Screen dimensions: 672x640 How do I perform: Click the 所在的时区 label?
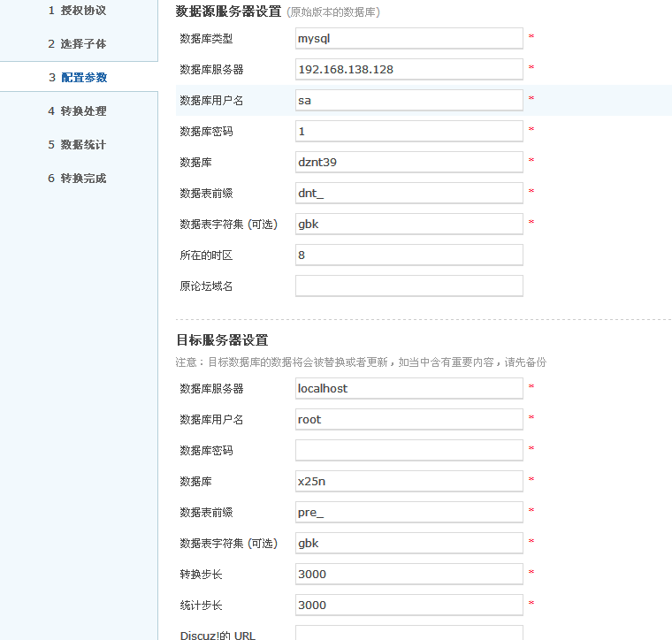click(206, 255)
